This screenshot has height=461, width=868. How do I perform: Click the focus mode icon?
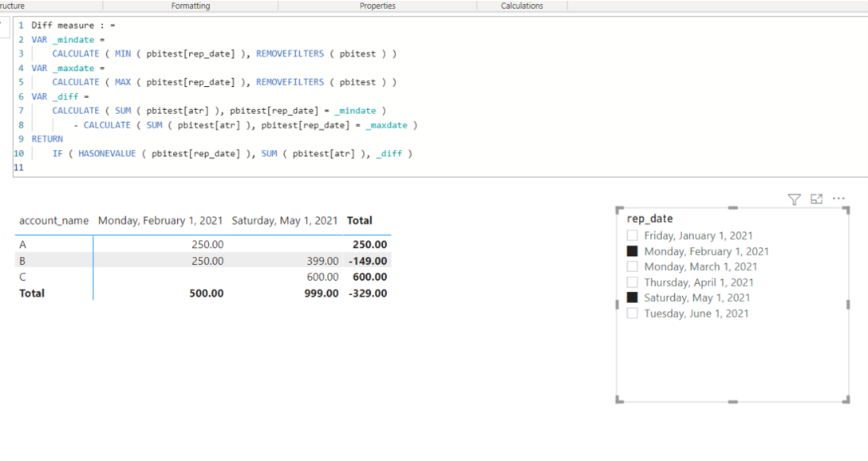coord(816,199)
